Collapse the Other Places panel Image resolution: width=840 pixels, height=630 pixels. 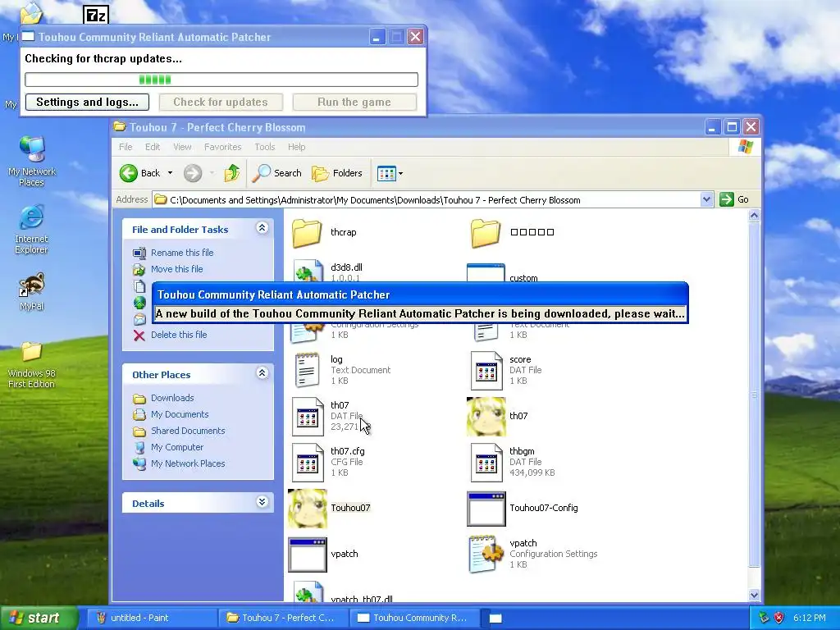pos(262,373)
